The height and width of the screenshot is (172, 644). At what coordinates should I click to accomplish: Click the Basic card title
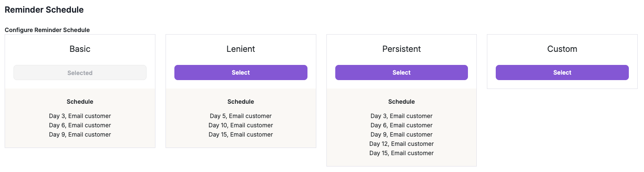80,49
